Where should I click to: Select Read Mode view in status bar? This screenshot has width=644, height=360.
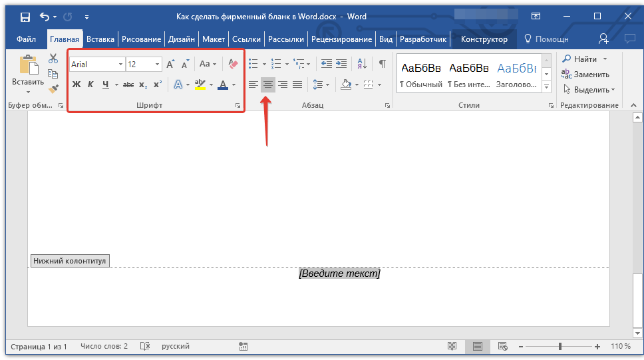[x=452, y=347]
